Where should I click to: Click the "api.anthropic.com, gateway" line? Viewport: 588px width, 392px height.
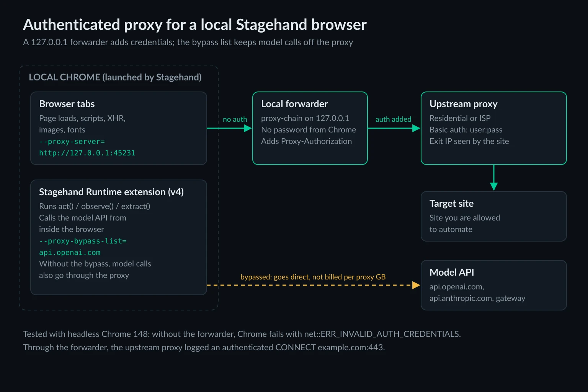(477, 298)
